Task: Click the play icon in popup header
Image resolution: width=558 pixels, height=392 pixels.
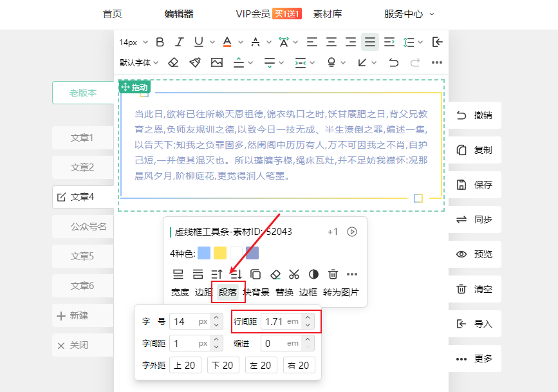Action: pos(352,232)
